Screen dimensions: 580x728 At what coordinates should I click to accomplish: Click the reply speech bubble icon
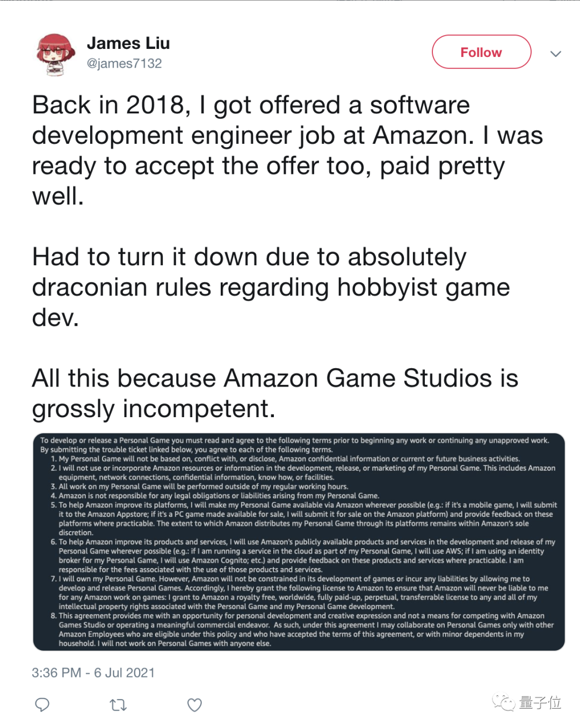coord(42,704)
